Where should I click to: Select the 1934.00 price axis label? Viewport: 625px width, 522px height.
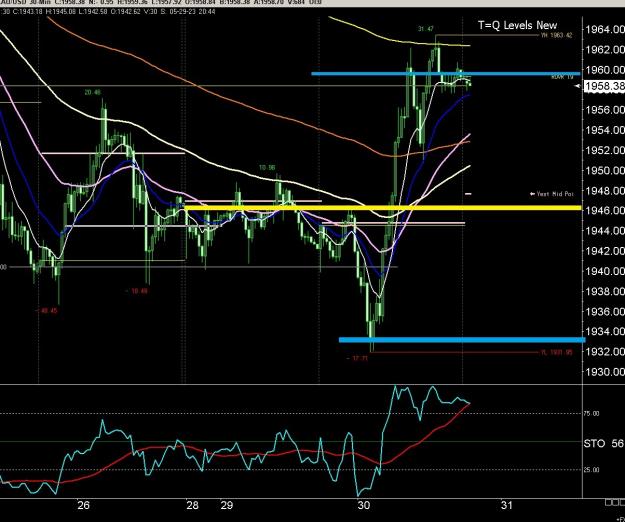pyautogui.click(x=604, y=332)
